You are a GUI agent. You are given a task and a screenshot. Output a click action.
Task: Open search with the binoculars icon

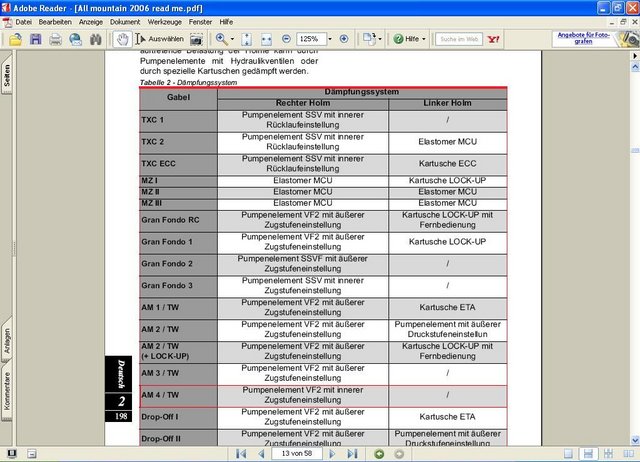(96, 39)
